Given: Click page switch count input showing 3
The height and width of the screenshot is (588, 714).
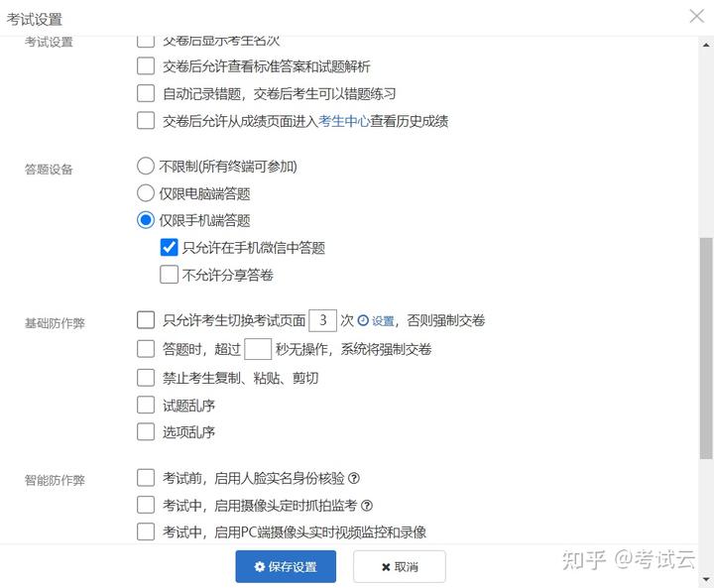Looking at the screenshot, I should point(323,320).
